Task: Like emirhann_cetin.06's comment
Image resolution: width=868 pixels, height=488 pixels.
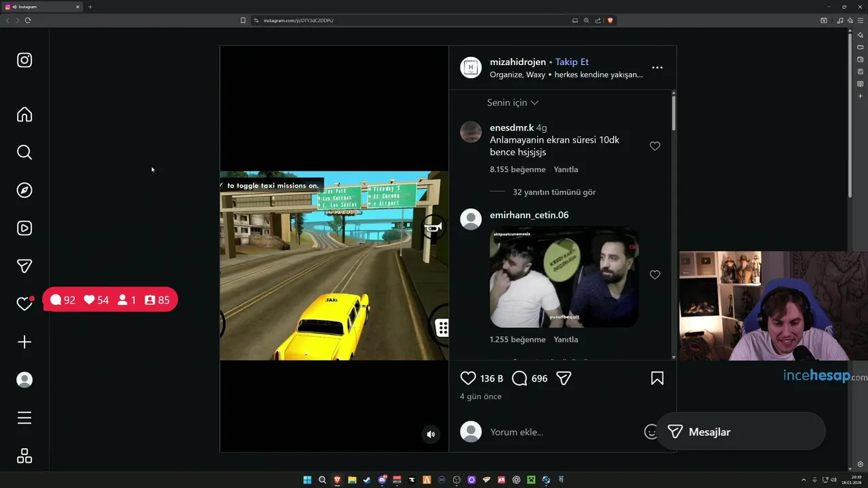Action: click(x=655, y=274)
